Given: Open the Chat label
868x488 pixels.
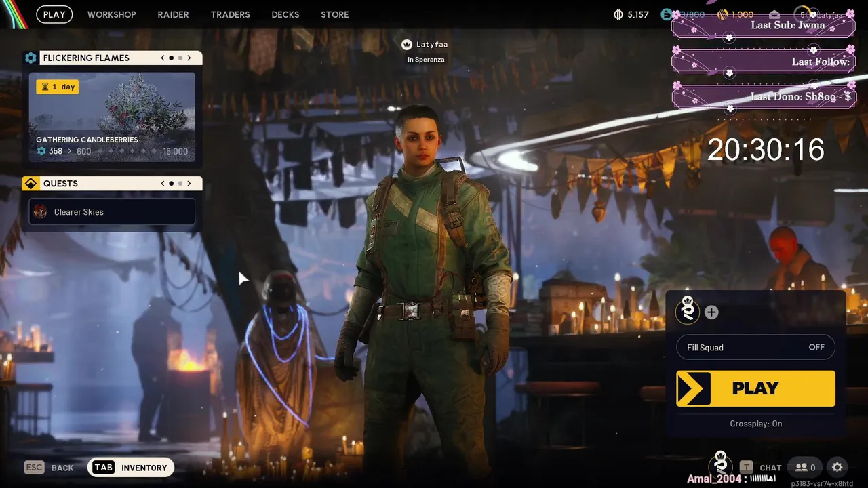Looking at the screenshot, I should click(770, 468).
